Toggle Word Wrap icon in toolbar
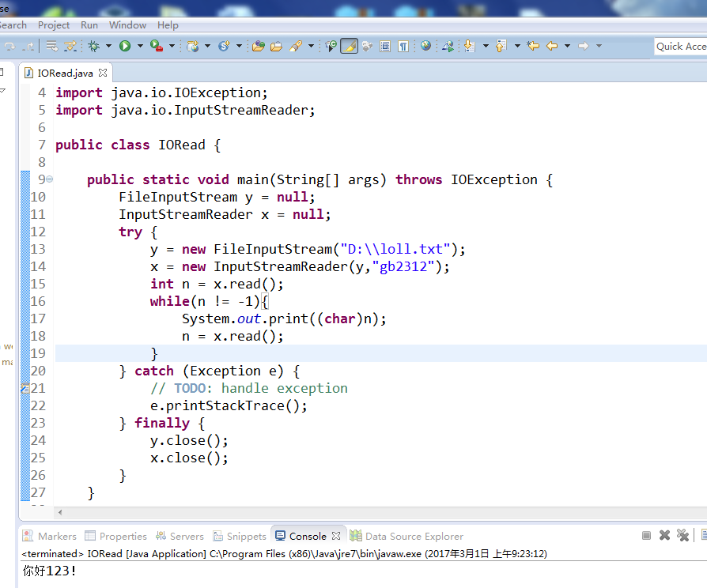Image resolution: width=707 pixels, height=588 pixels. (x=368, y=46)
